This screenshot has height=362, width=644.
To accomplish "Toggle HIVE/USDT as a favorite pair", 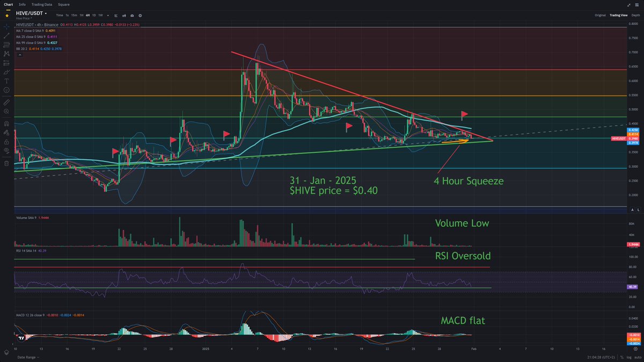I will pyautogui.click(x=7, y=15).
